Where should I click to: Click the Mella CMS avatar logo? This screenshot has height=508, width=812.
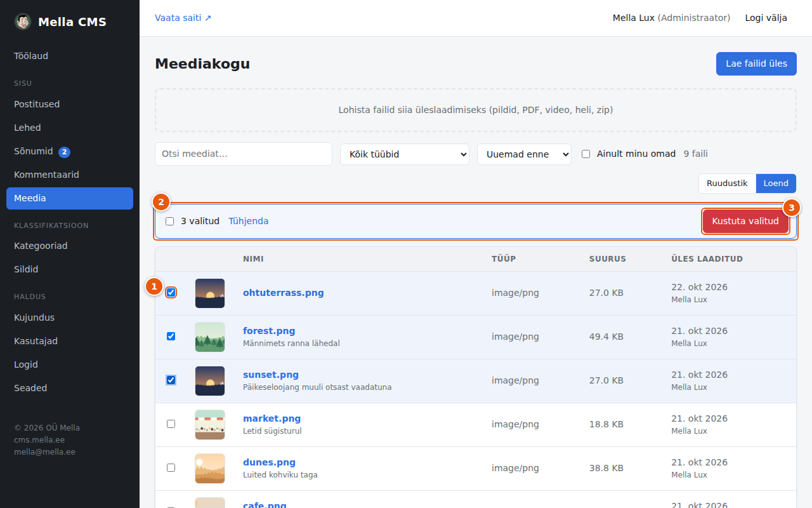click(23, 22)
